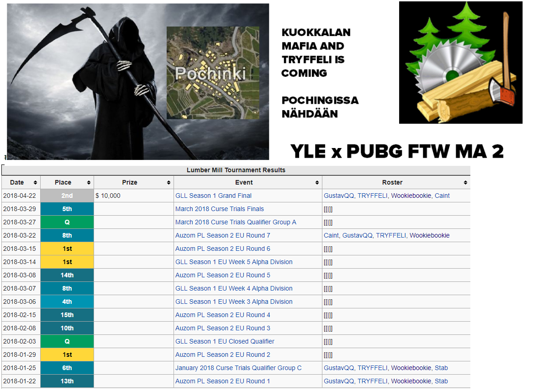
Task: Open GLL Season 1 EU Week 5 Alpha Division
Action: 234,262
